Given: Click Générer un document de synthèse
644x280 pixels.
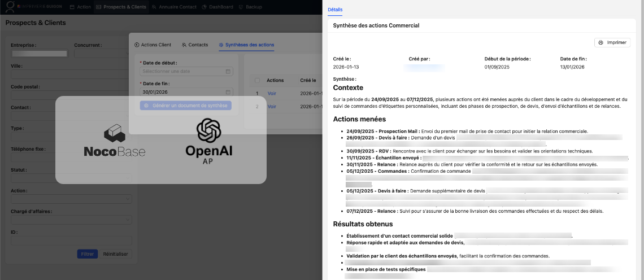Looking at the screenshot, I should pyautogui.click(x=186, y=106).
